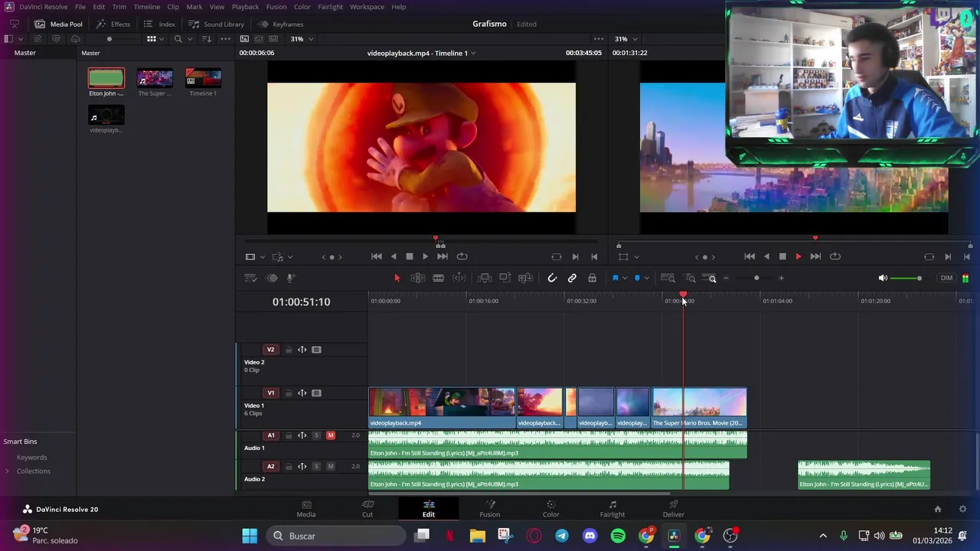Open media pool three-dot options menu

coord(225,39)
